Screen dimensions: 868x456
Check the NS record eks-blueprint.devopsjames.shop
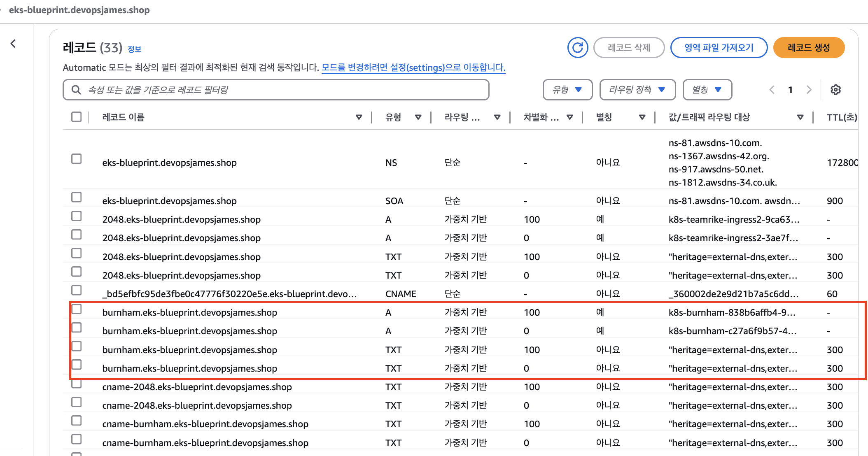point(76,159)
